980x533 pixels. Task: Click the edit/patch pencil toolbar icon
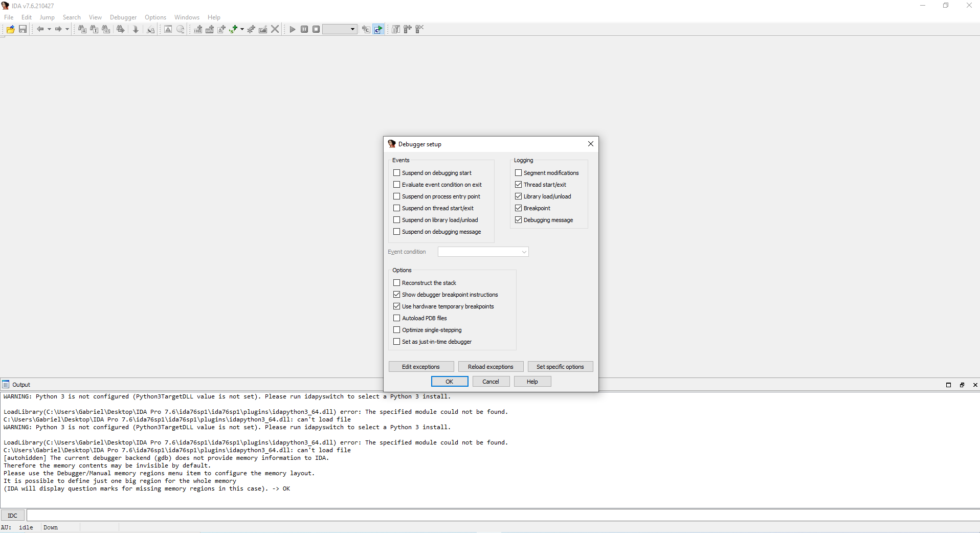pyautogui.click(x=263, y=29)
